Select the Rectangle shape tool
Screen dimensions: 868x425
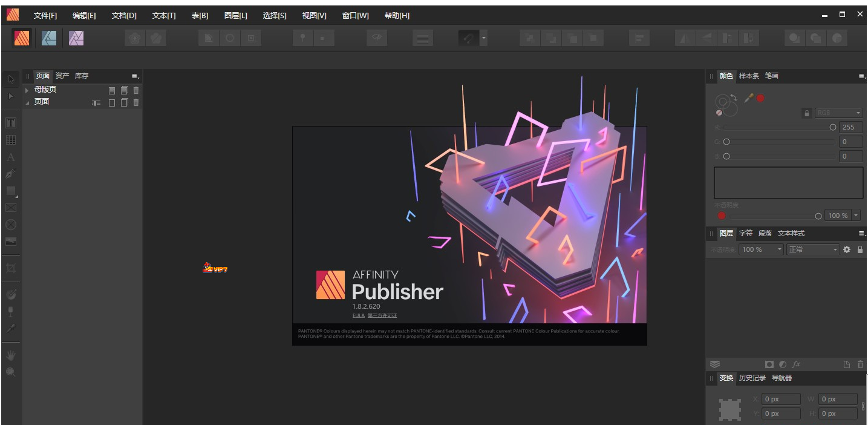(11, 191)
